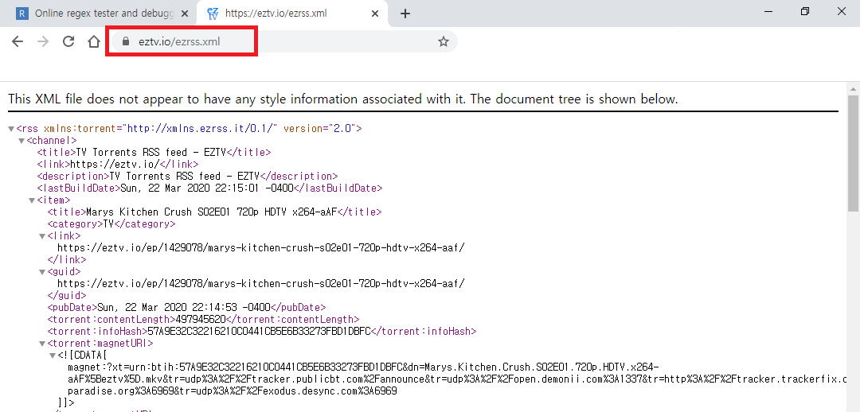This screenshot has width=868, height=412.
Task: Click the episode URL inside the link node
Action: [x=260, y=247]
